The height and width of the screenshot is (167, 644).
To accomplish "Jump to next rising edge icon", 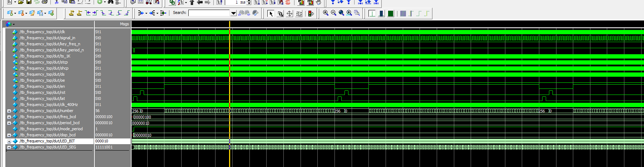I will pyautogui.click(x=127, y=13).
